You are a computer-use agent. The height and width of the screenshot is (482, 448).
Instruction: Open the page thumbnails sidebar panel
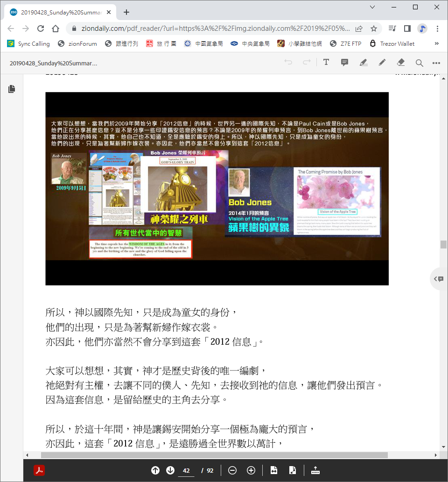pos(12,89)
